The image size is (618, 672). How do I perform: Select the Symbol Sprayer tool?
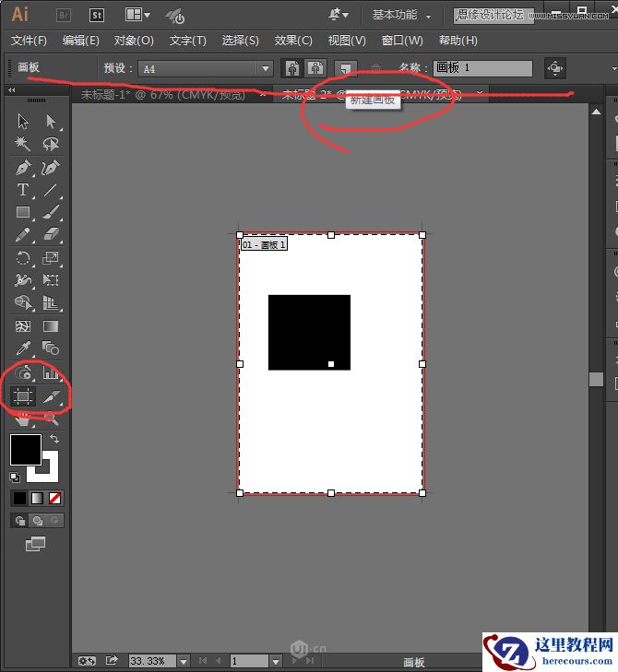tap(24, 372)
